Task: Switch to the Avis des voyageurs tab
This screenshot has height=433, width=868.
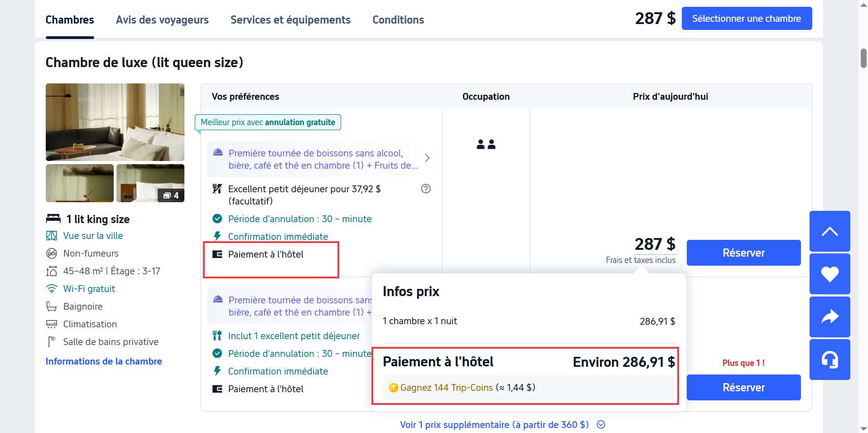Action: (x=162, y=20)
